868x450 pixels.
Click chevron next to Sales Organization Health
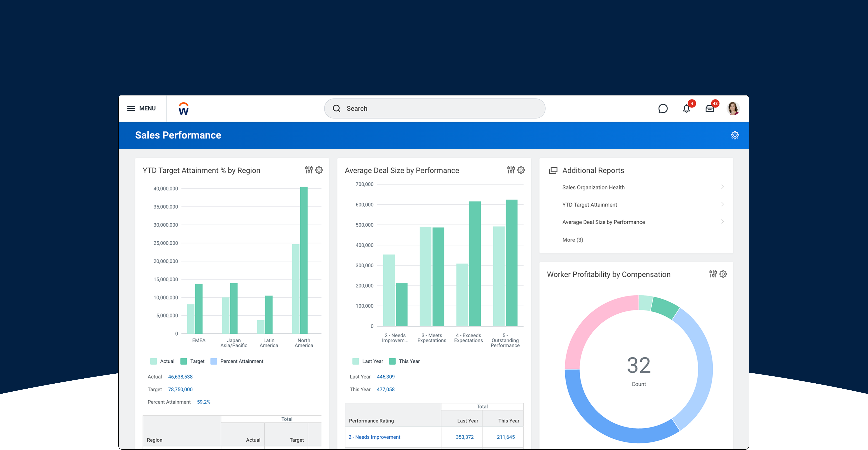click(722, 187)
